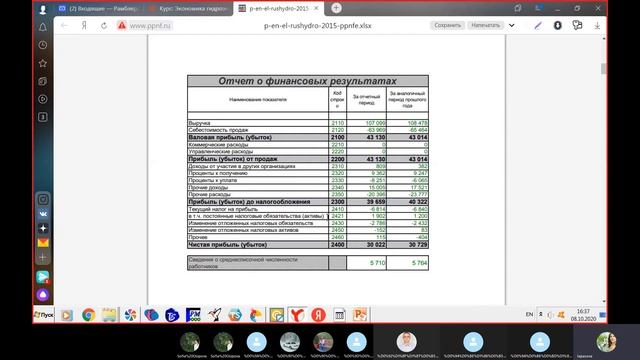Click the Отчет о финансовых результатах heading
This screenshot has width=640, height=360.
coord(307,81)
